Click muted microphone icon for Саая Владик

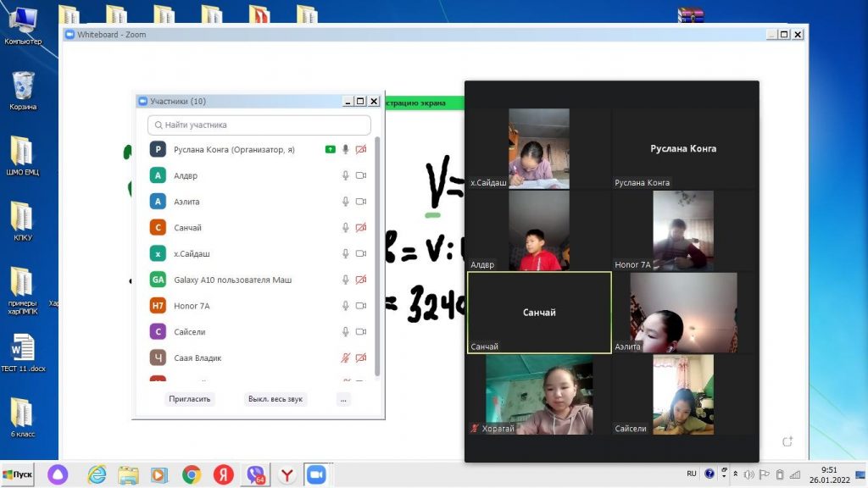[345, 358]
